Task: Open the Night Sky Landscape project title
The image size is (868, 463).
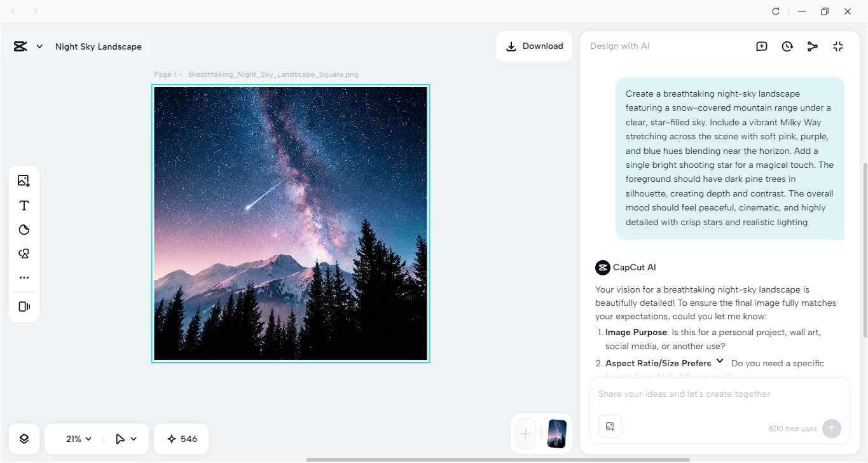Action: 99,46
